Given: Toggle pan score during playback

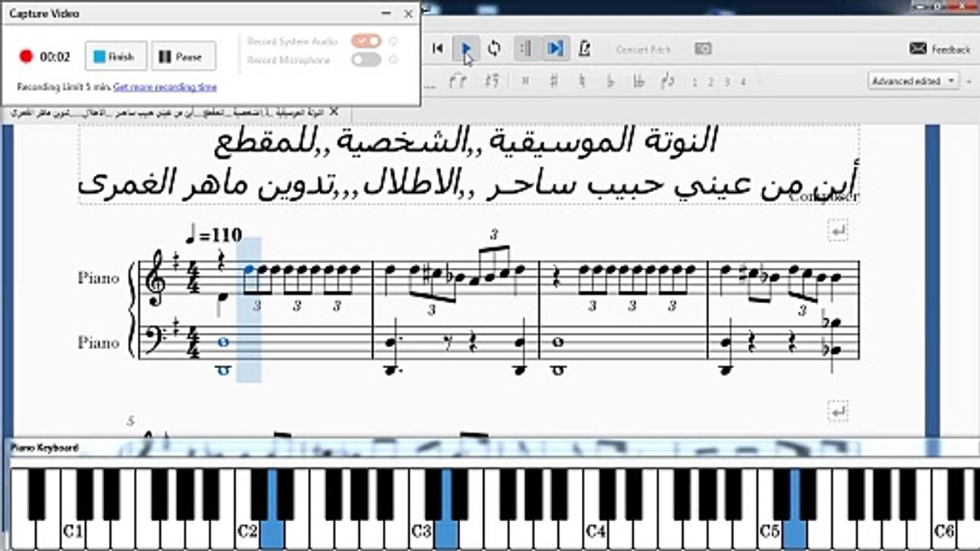Looking at the screenshot, I should [x=554, y=49].
